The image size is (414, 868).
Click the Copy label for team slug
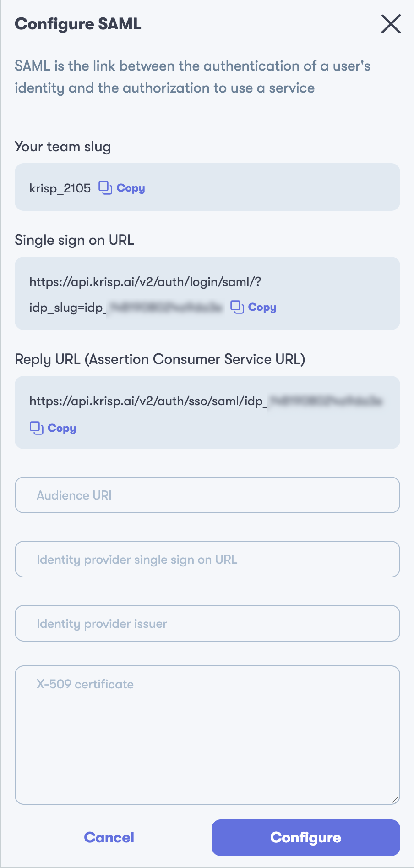131,188
